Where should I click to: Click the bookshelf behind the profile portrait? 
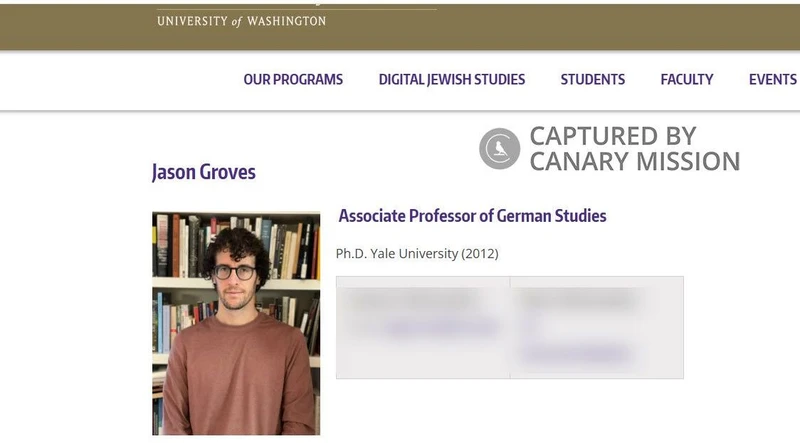coord(290,245)
